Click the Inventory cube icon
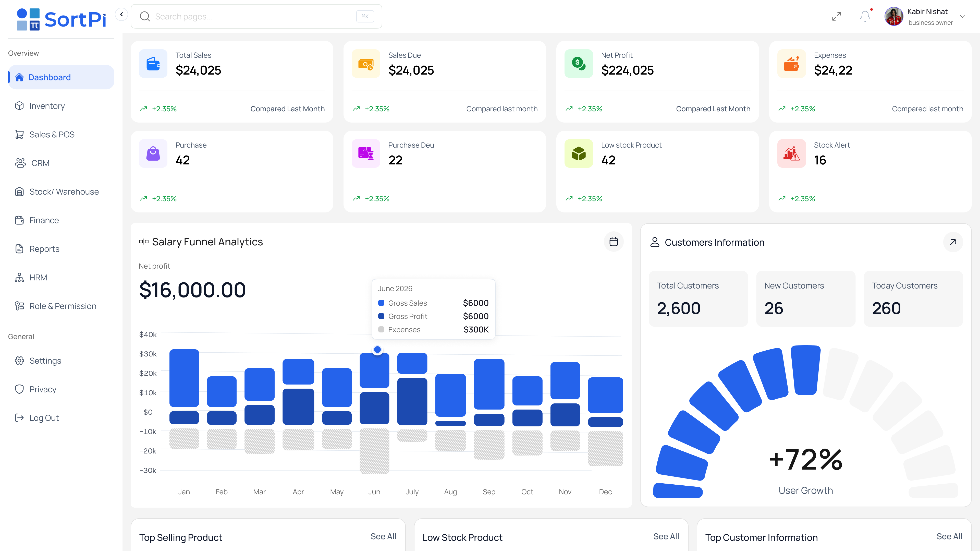980x551 pixels. click(19, 106)
